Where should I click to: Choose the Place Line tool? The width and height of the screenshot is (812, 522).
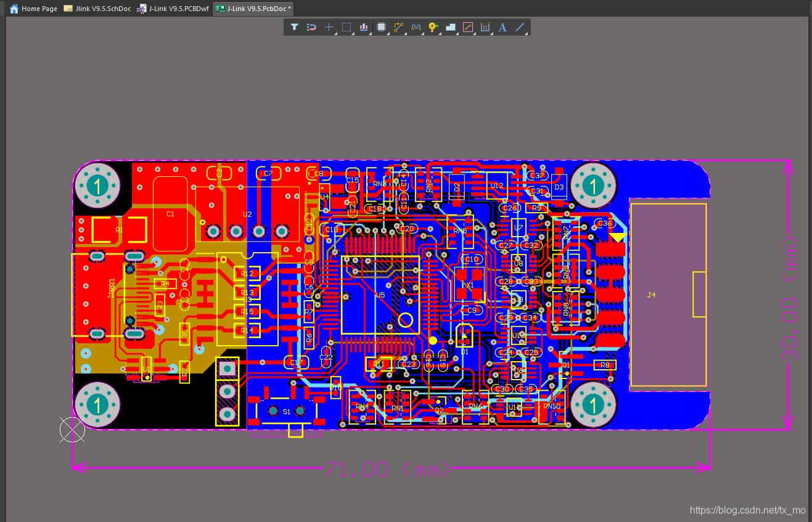coord(520,27)
